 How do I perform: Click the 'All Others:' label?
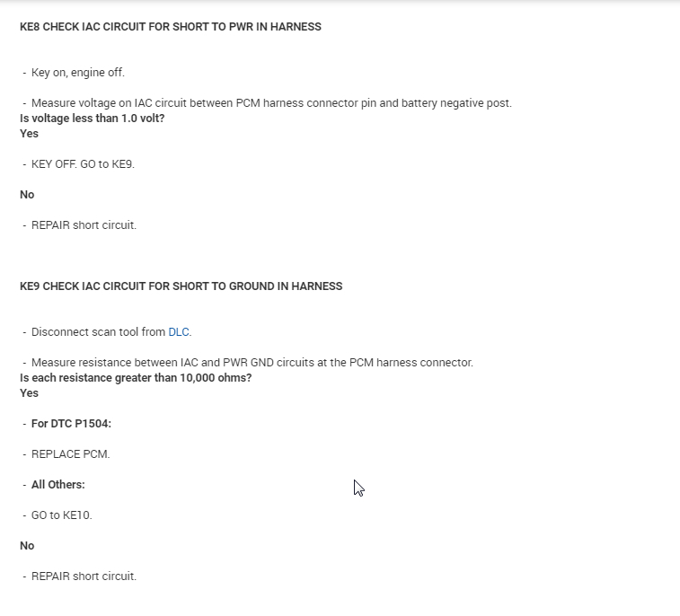click(x=57, y=485)
